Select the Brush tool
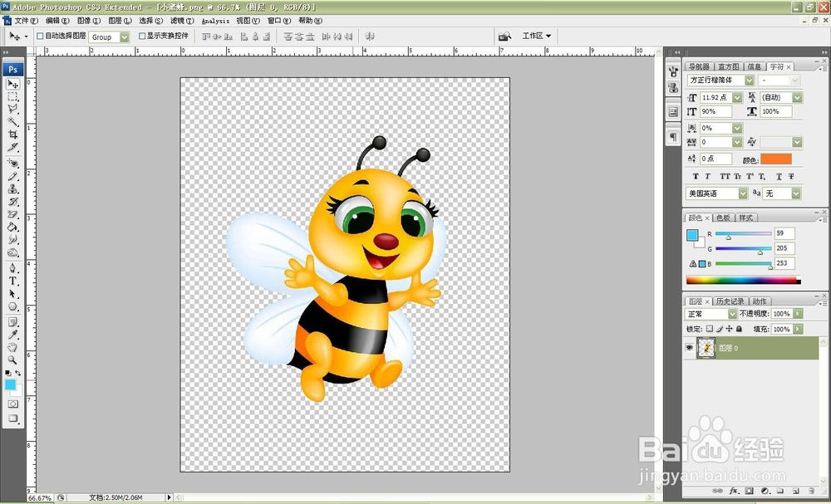831x504 pixels. coord(12,176)
